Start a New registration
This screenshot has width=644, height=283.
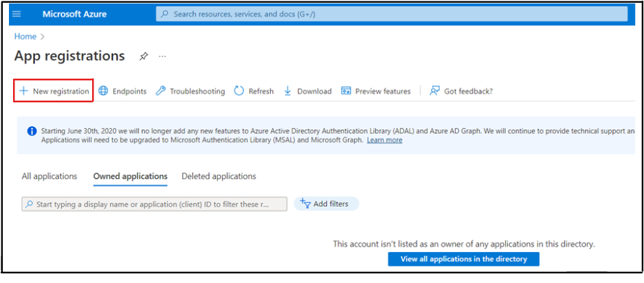click(x=54, y=91)
